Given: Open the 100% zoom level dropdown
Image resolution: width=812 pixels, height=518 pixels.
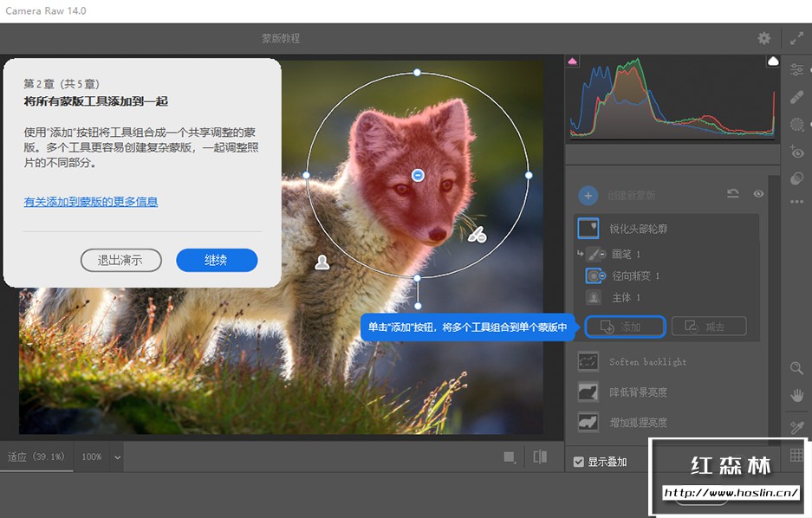Looking at the screenshot, I should (98, 456).
